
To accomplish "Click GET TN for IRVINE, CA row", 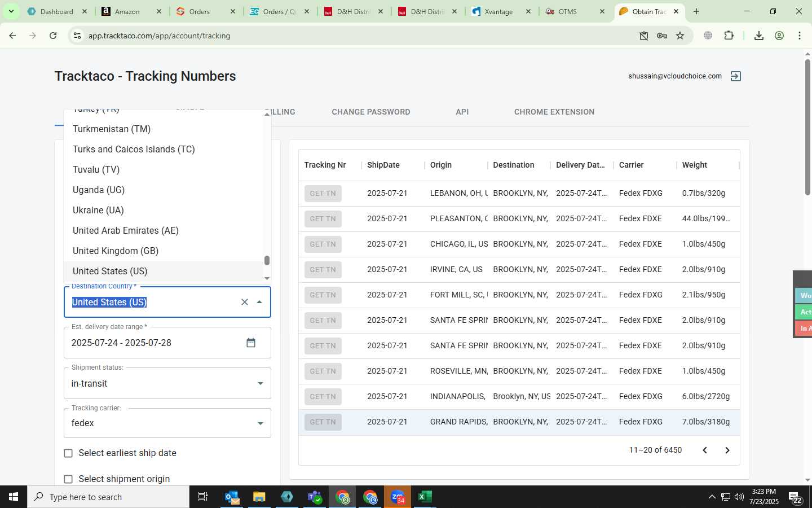I will pos(323,270).
